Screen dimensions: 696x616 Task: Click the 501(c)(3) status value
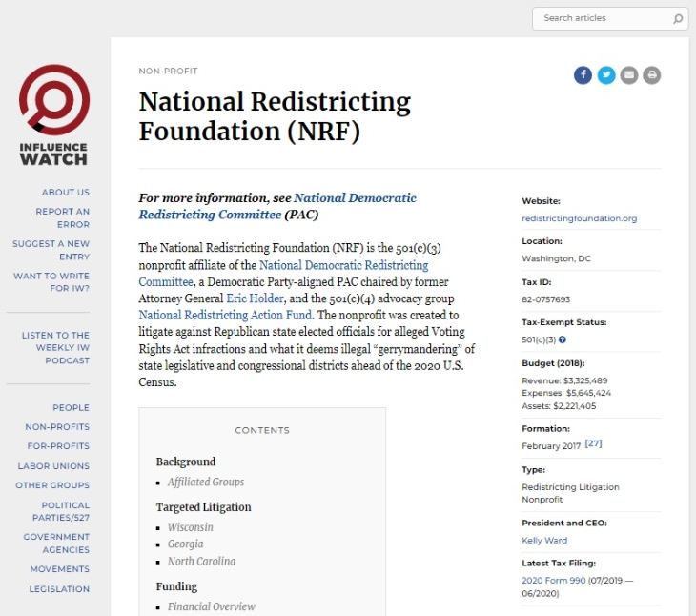(x=539, y=340)
